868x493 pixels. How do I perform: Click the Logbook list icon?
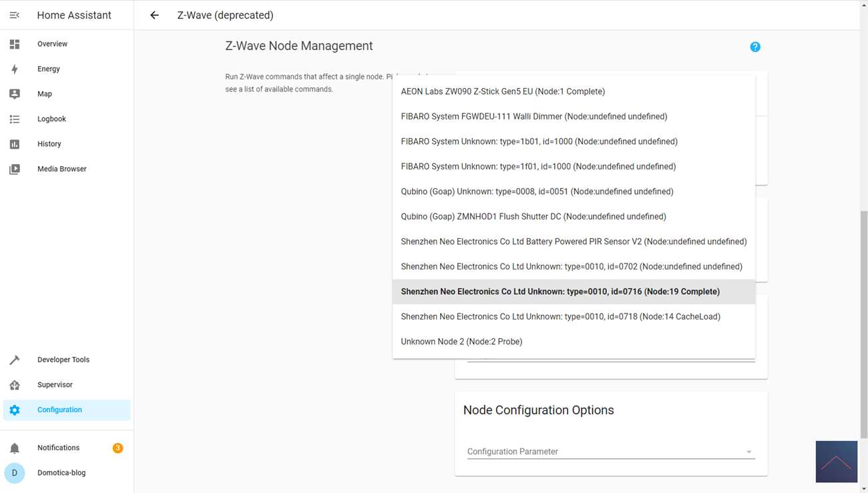pyautogui.click(x=15, y=119)
